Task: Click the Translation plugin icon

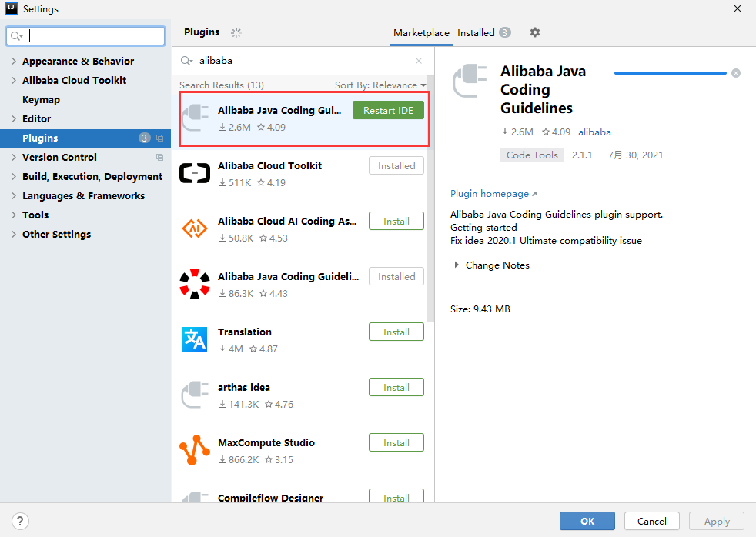Action: [195, 339]
